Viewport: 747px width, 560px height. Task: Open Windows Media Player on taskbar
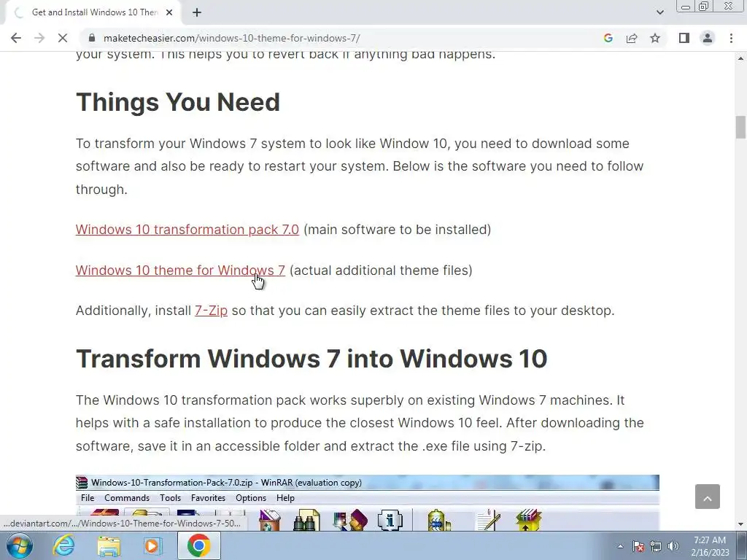click(152, 545)
